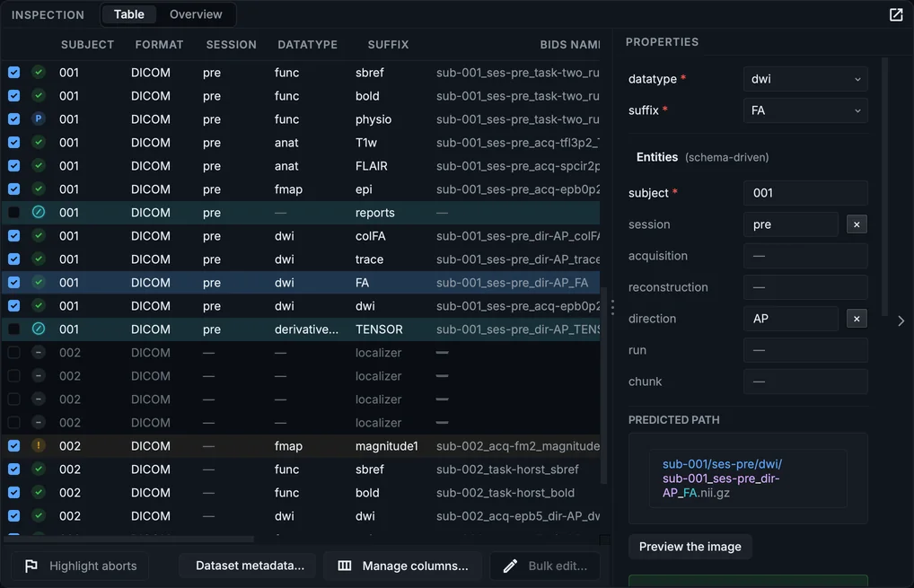Viewport: 914px width, 588px height.
Task: Open the suffix dropdown showing FA
Action: point(805,110)
